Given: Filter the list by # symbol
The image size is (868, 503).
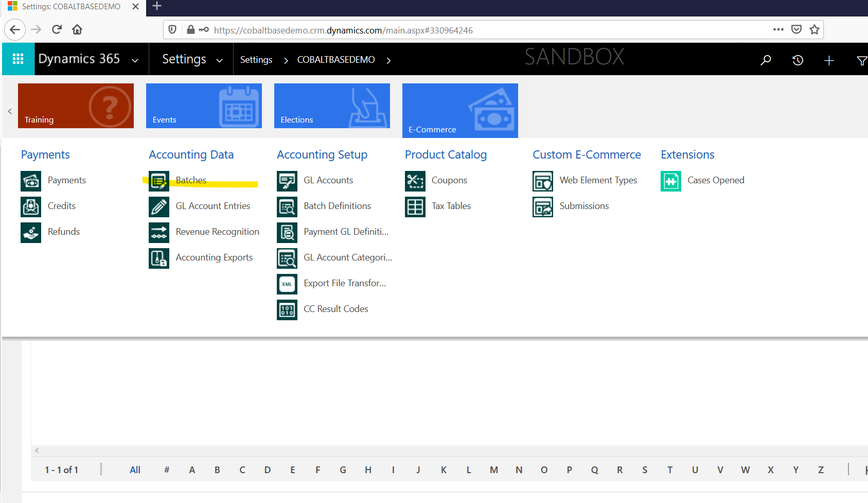Looking at the screenshot, I should pos(167,470).
